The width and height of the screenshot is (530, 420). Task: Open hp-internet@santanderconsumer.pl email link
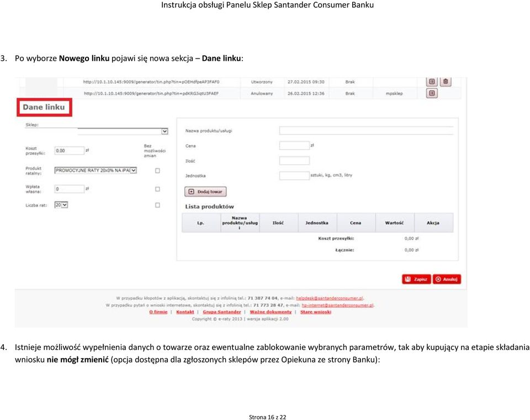tap(337, 305)
